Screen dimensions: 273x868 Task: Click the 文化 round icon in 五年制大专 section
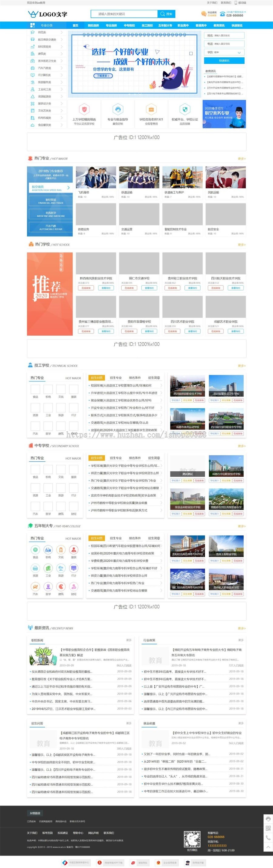tap(61, 550)
